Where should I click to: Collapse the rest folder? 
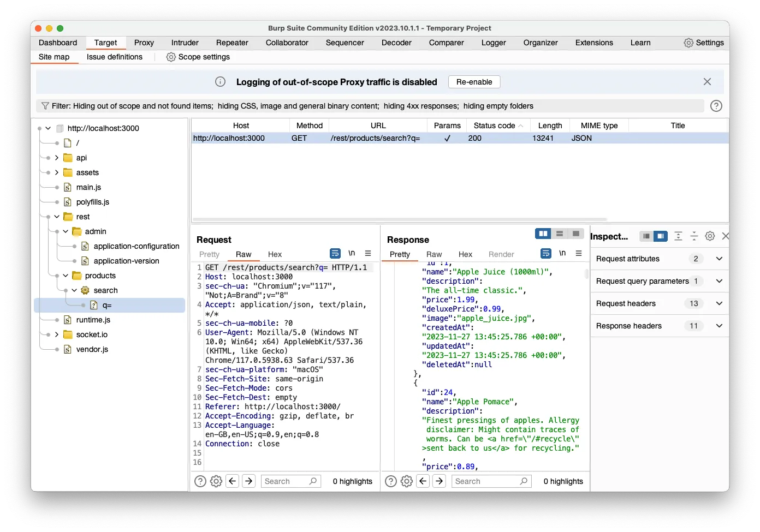(57, 217)
